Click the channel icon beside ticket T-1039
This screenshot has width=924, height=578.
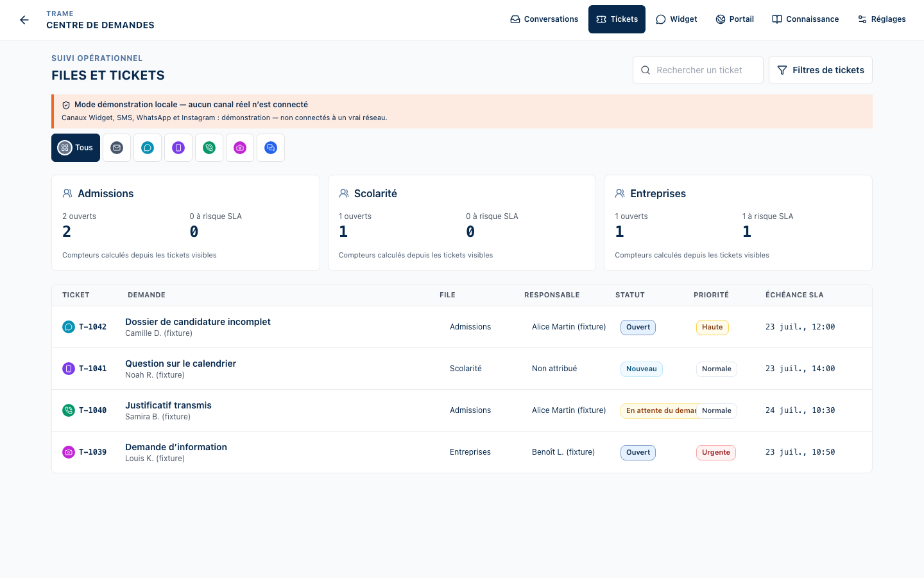click(69, 452)
